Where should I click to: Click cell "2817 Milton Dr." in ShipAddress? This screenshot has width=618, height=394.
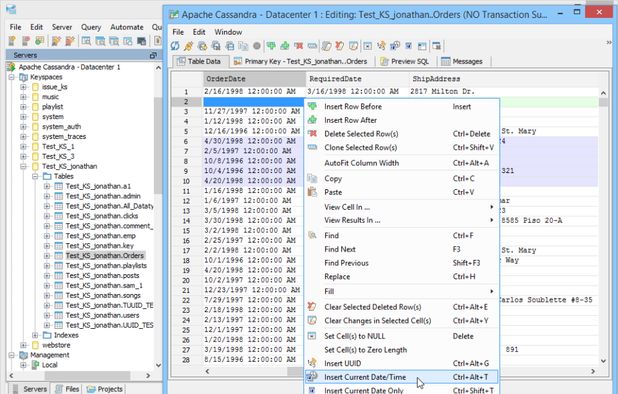(x=503, y=91)
